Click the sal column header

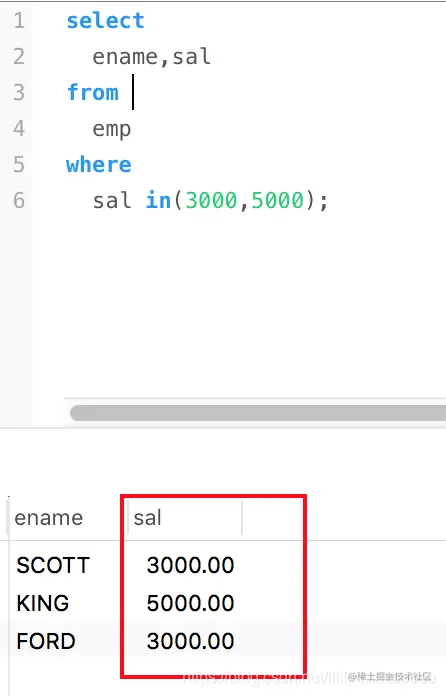coord(147,518)
